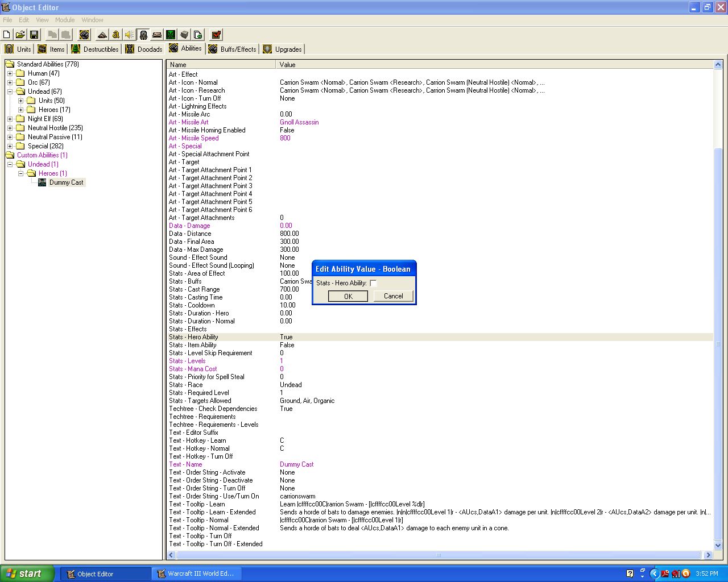Click the Start button
The height and width of the screenshot is (582, 728).
point(27,573)
